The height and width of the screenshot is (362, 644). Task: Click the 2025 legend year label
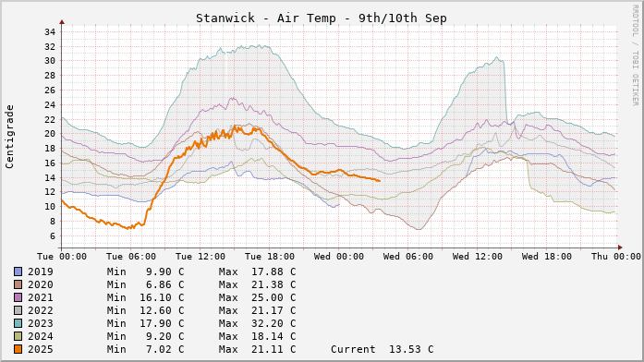coord(41,349)
